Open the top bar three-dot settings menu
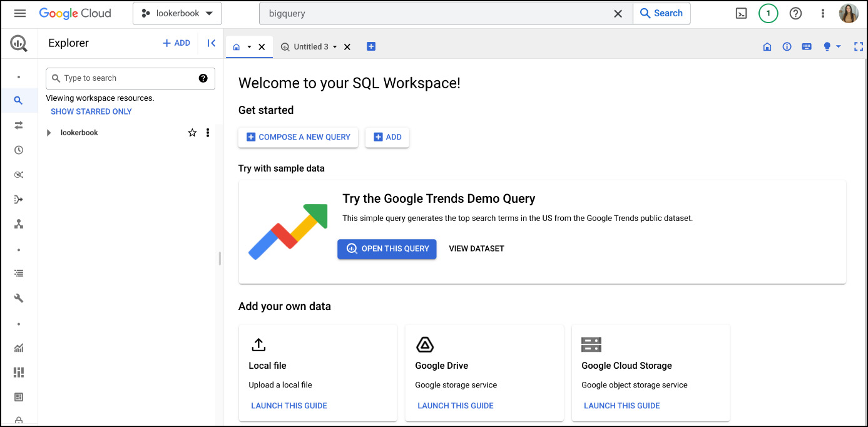Viewport: 868px width, 427px height. (x=823, y=13)
